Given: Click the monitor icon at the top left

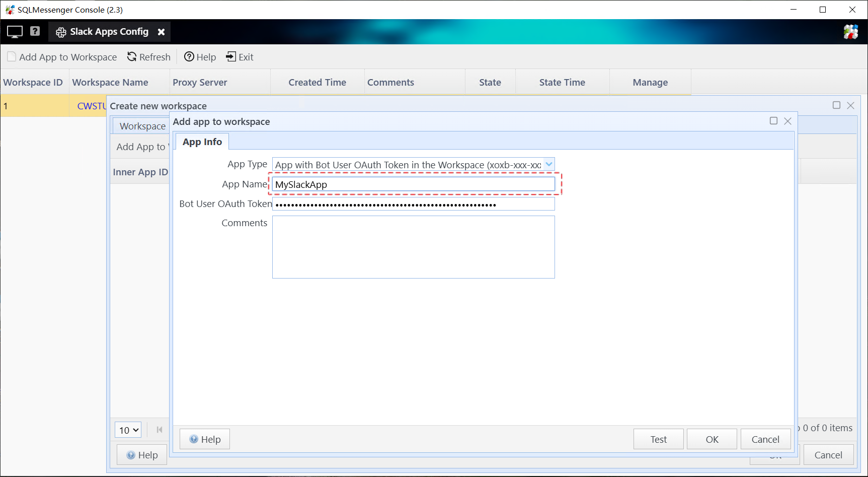Looking at the screenshot, I should (x=14, y=31).
